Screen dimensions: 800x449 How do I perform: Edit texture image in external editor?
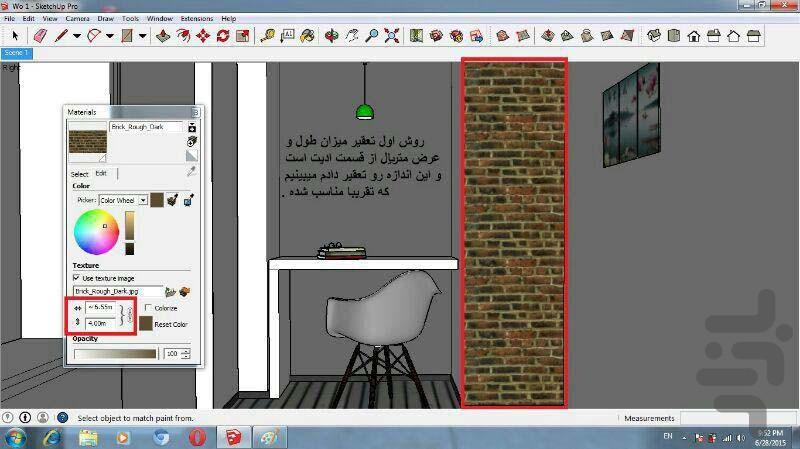(x=184, y=291)
